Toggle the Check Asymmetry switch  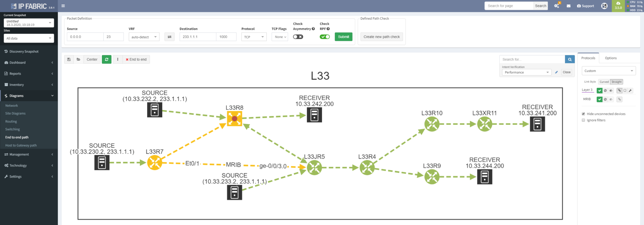coord(298,37)
